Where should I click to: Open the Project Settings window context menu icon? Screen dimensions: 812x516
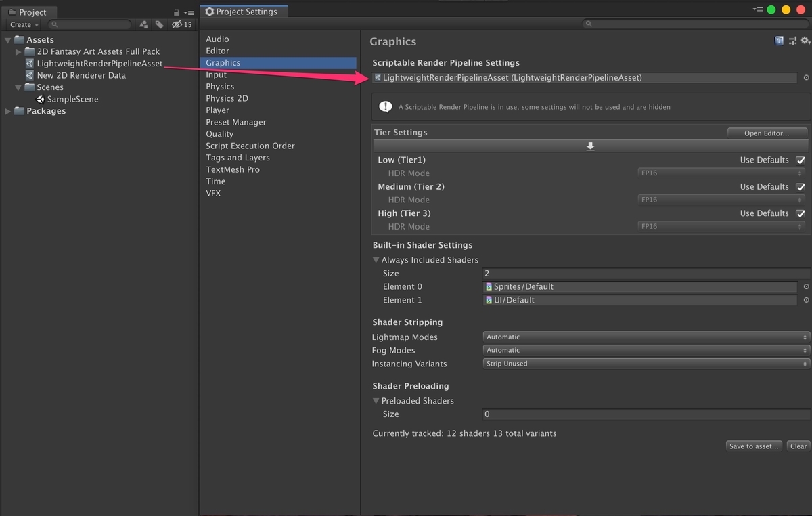pos(759,9)
